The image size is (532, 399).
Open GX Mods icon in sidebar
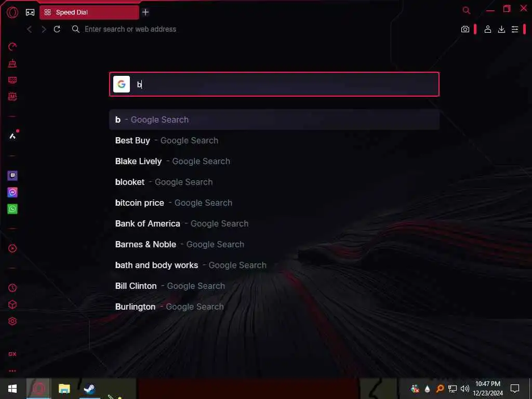pyautogui.click(x=12, y=96)
